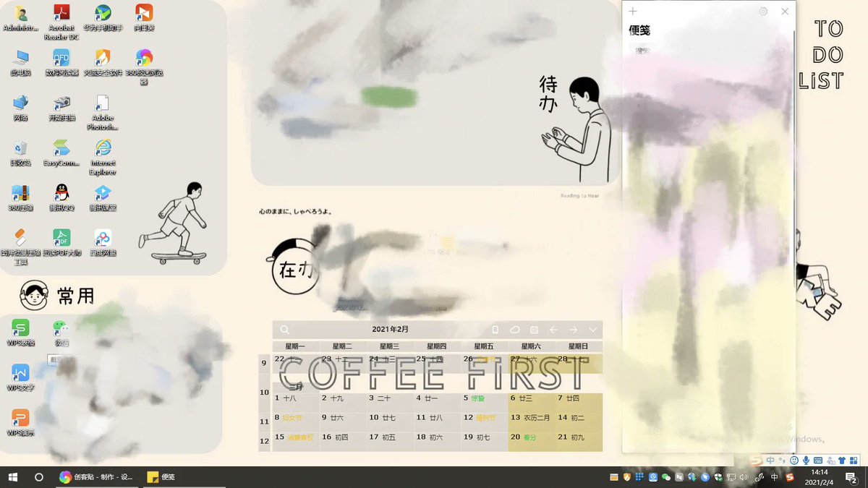Click the network tray icon
868x488 pixels.
[x=731, y=477]
